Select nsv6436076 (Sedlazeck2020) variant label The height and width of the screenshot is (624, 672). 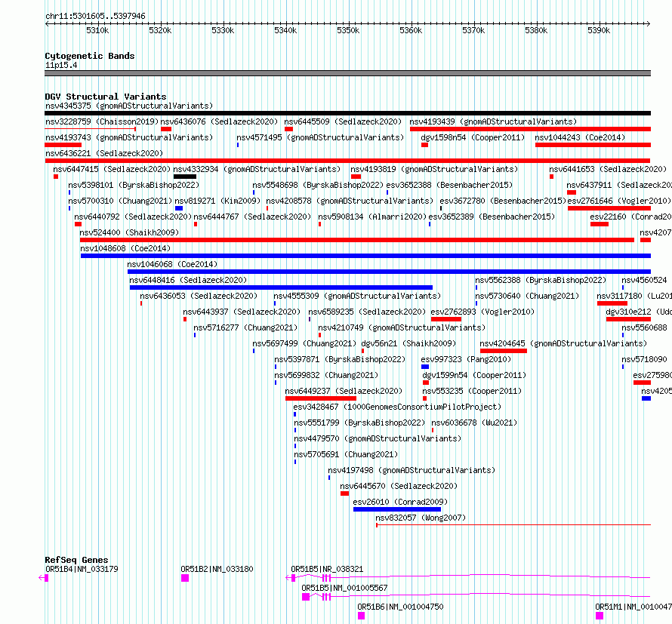coord(219,121)
